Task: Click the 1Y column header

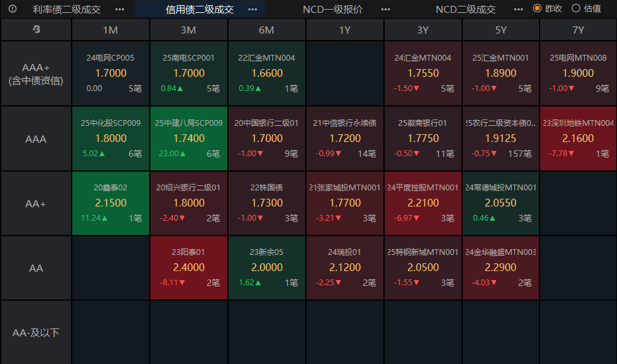Action: [345, 30]
